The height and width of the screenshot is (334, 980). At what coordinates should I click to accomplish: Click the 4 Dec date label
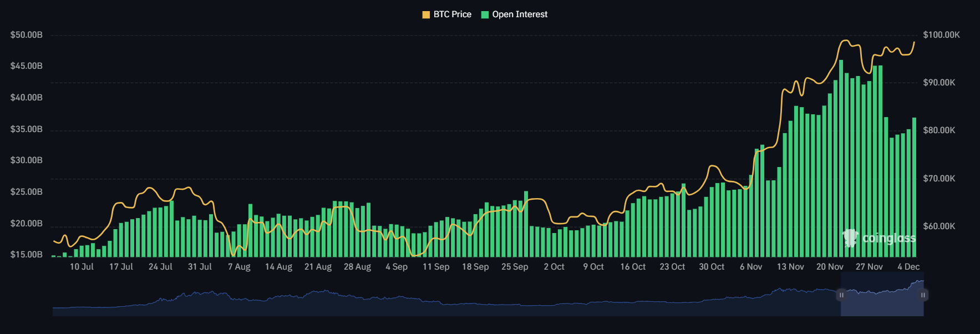[908, 267]
